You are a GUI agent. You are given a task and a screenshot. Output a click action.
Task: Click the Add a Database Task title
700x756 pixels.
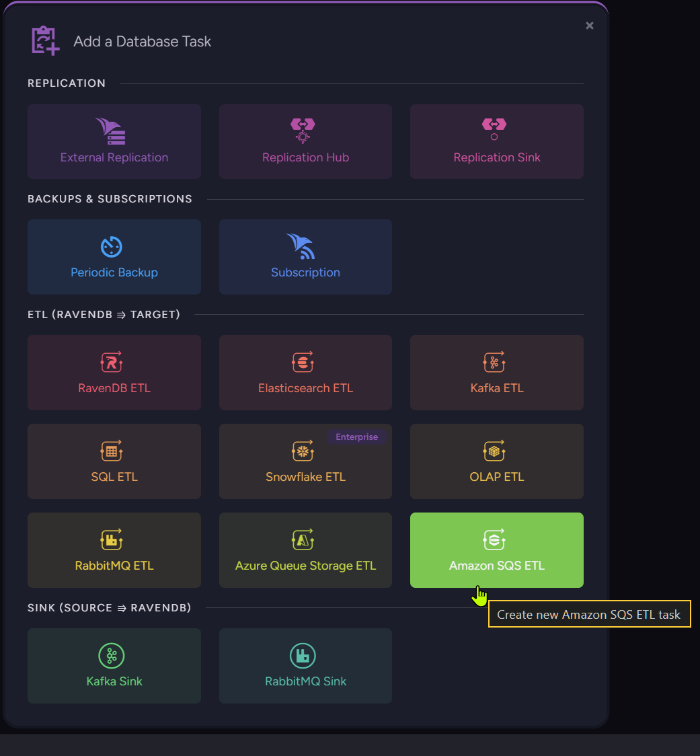coord(142,42)
